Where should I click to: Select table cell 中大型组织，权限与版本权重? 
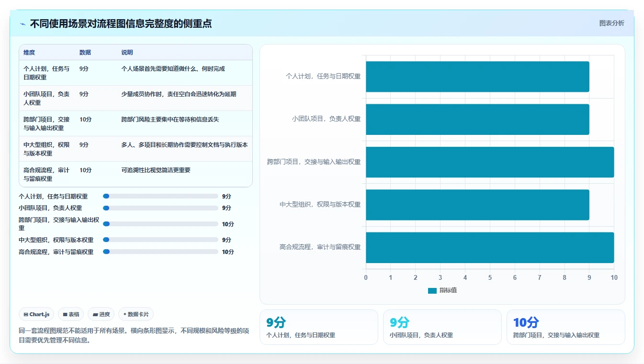click(47, 149)
